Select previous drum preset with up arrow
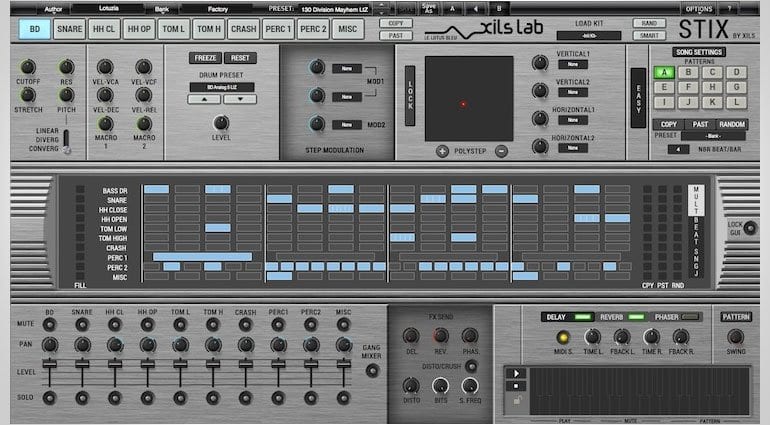Image resolution: width=770 pixels, height=425 pixels. pos(204,99)
